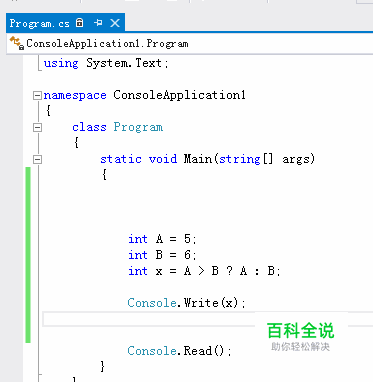Viewport: 373px width, 382px height.
Task: Click the lock icon on Program.cs tab
Action: coord(79,23)
